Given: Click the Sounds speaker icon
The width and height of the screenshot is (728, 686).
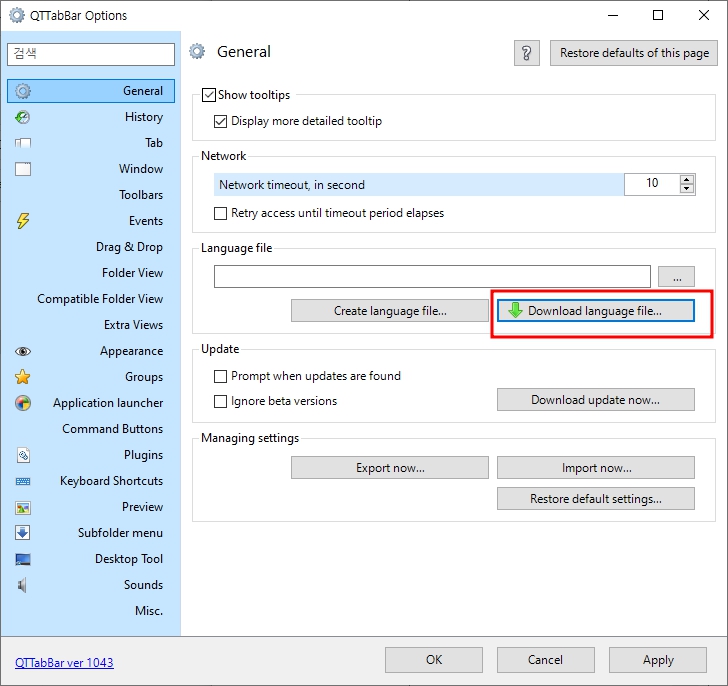Looking at the screenshot, I should click(x=22, y=585).
